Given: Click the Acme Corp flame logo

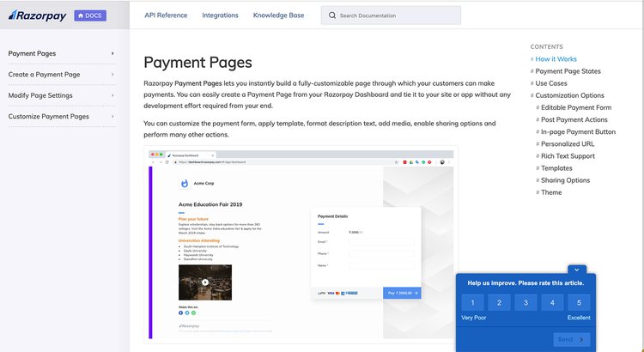Looking at the screenshot, I should click(x=185, y=183).
